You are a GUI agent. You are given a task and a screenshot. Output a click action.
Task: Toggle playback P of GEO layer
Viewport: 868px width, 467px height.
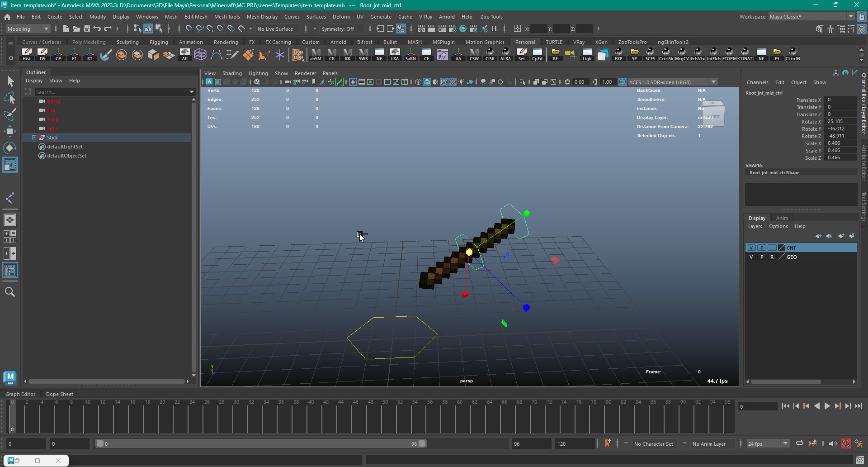[762, 257]
